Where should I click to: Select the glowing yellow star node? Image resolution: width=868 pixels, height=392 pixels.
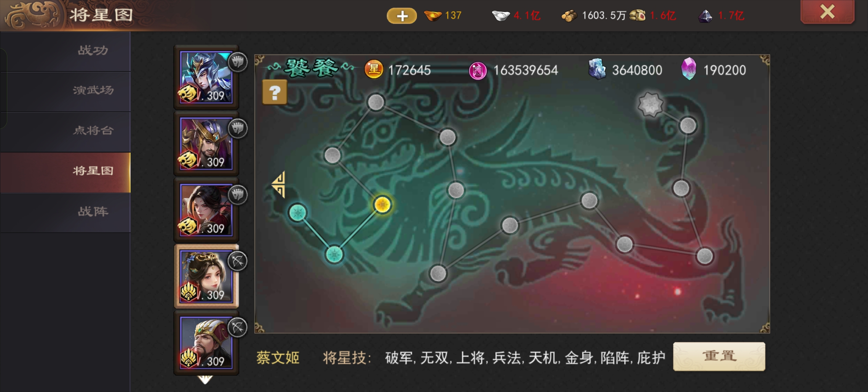[382, 205]
